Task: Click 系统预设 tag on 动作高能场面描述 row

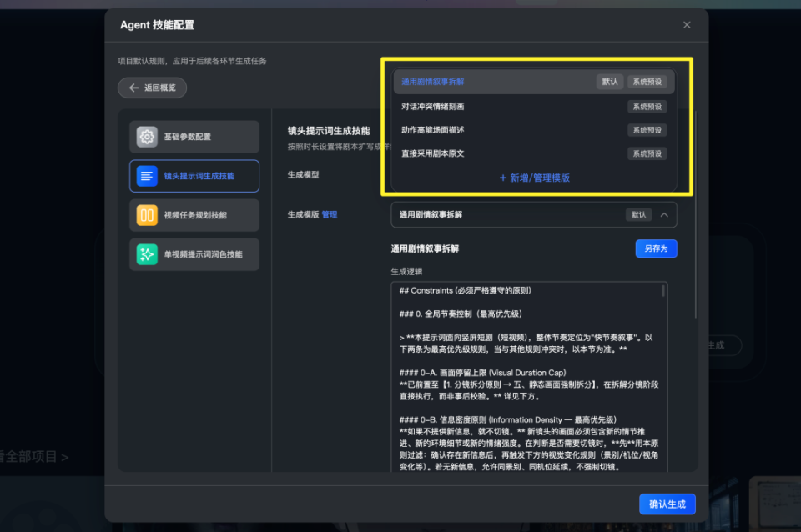Action: pos(647,130)
